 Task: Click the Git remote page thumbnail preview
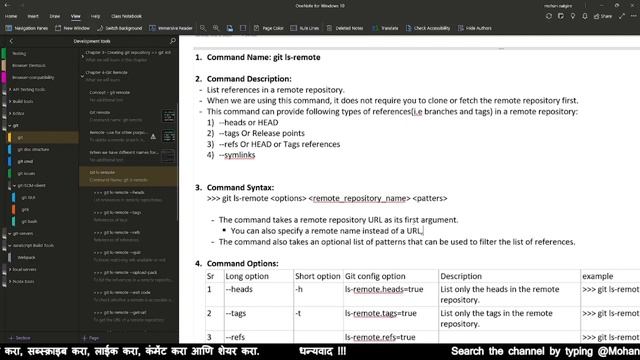point(168,116)
